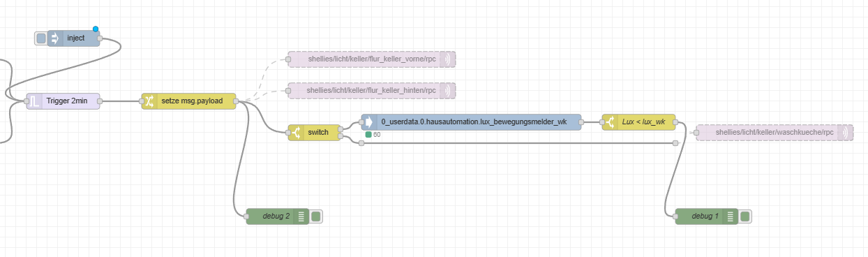Viewport: 868px width, 257px height.
Task: Select the disabled flur_keller_hinten/rpc MQTT node
Action: click(372, 91)
